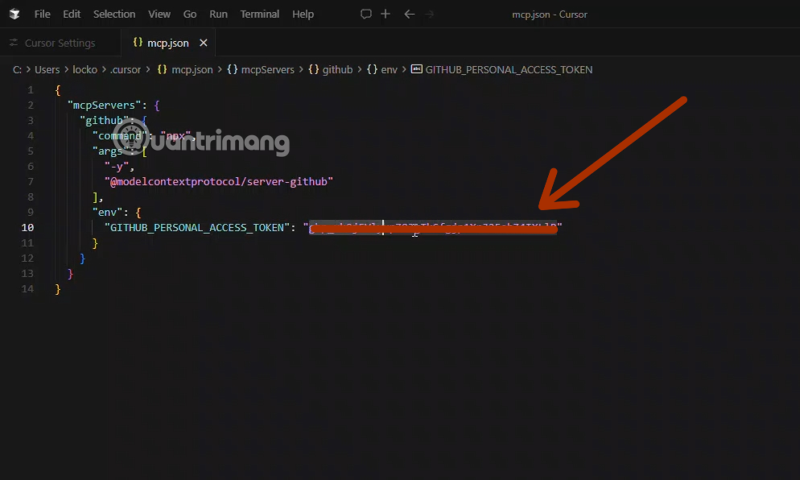Open the Selection menu

pyautogui.click(x=114, y=14)
